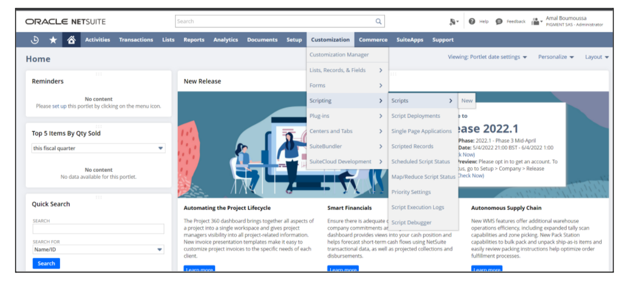644x298 pixels.
Task: Click the Feedback speech bubble icon
Action: coord(499,22)
